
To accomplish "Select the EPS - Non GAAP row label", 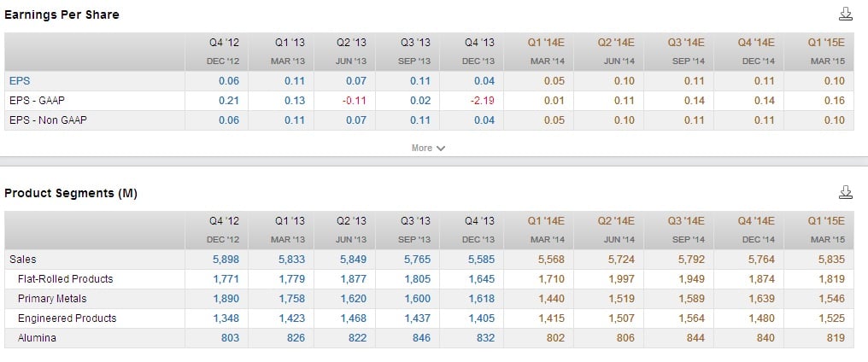I will [x=48, y=120].
